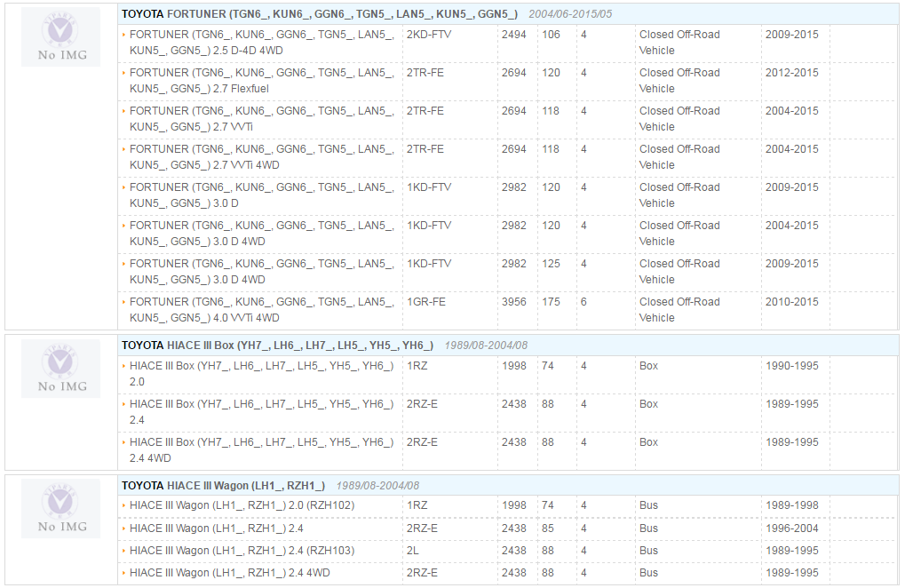The image size is (905, 588).
Task: Click the orange arrow beside HIACE III Wagon 2.4 4WD
Action: 124,572
